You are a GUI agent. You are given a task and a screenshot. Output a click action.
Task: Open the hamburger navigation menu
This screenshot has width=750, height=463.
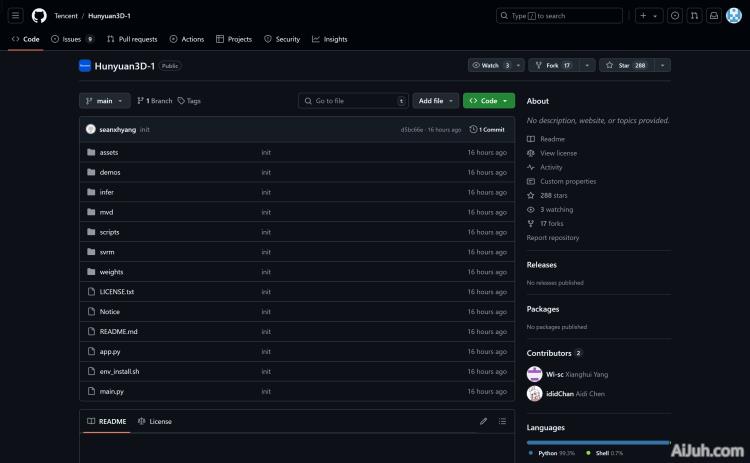pos(16,16)
